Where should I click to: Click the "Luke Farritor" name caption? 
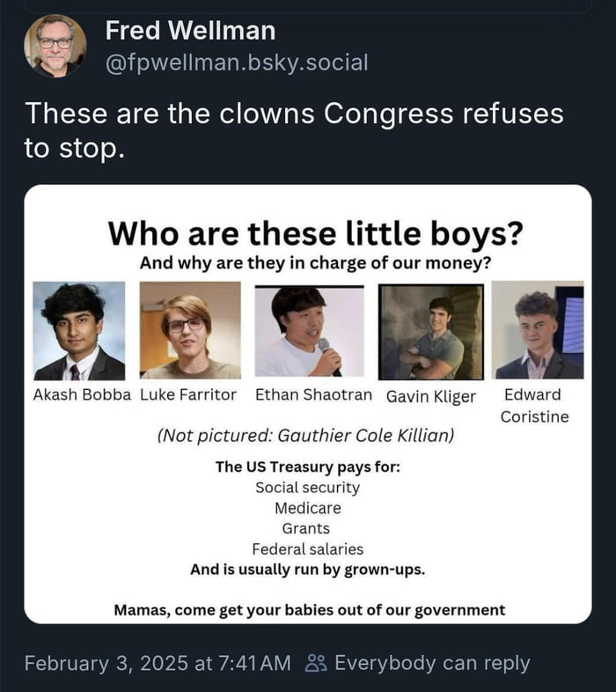point(188,394)
